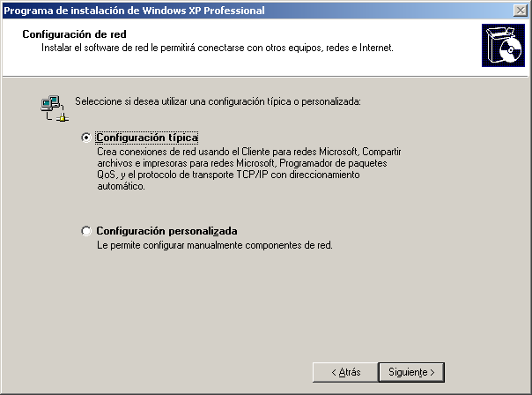Click "Le permite configurar manualmente" description text
The image size is (532, 395).
tap(214, 244)
